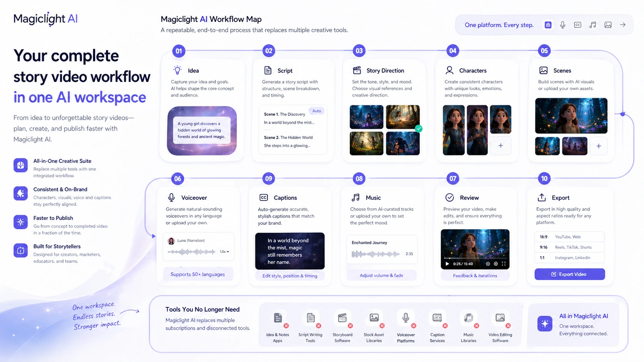Click the document icon on Script card
This screenshot has width=644, height=362.
point(268,70)
